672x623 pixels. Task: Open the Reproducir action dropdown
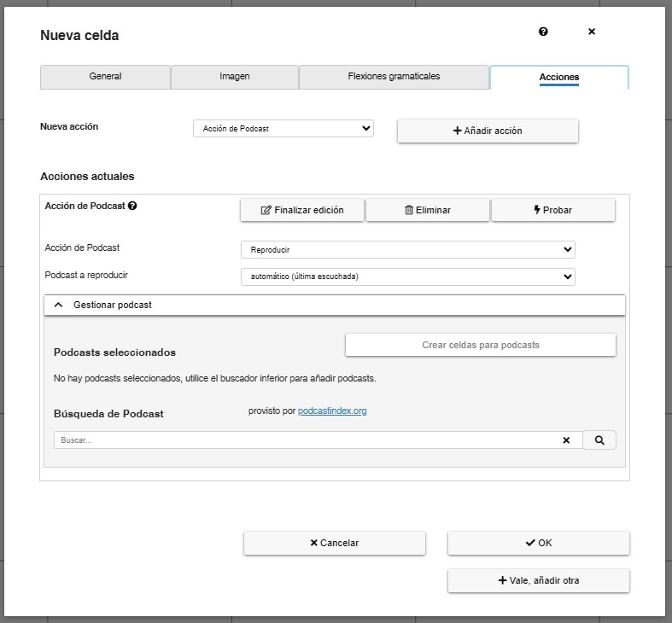[x=408, y=249]
